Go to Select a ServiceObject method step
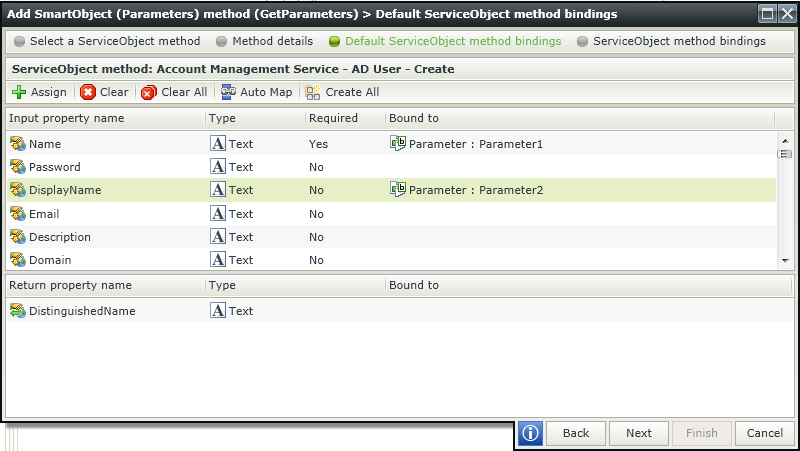 click(107, 41)
